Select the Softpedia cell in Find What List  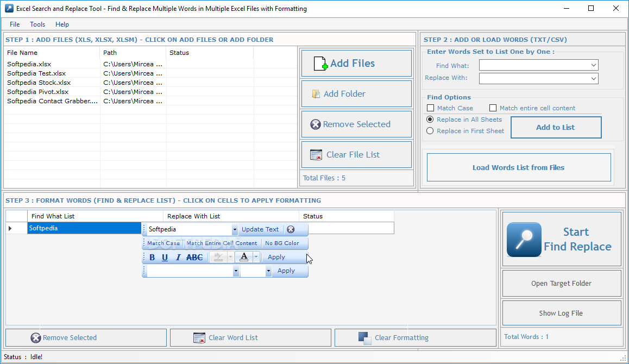(84, 228)
